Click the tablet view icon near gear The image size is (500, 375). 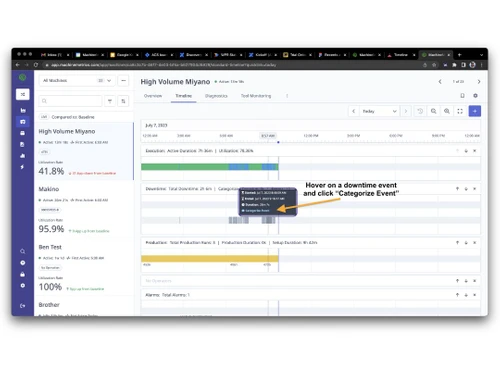tap(462, 96)
